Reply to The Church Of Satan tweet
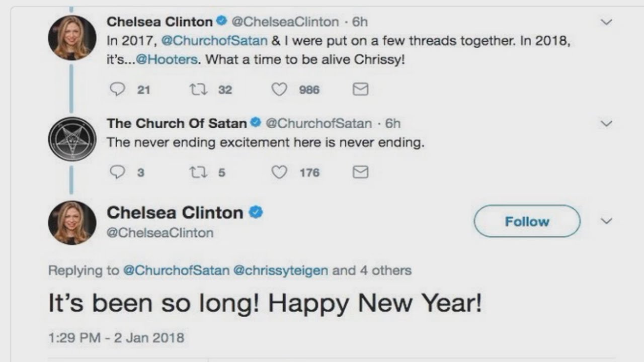The image size is (644, 362). tap(117, 172)
